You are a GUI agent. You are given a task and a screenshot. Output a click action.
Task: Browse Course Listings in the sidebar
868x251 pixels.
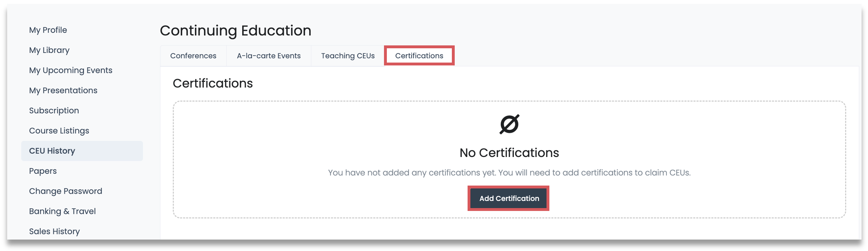[x=59, y=131]
